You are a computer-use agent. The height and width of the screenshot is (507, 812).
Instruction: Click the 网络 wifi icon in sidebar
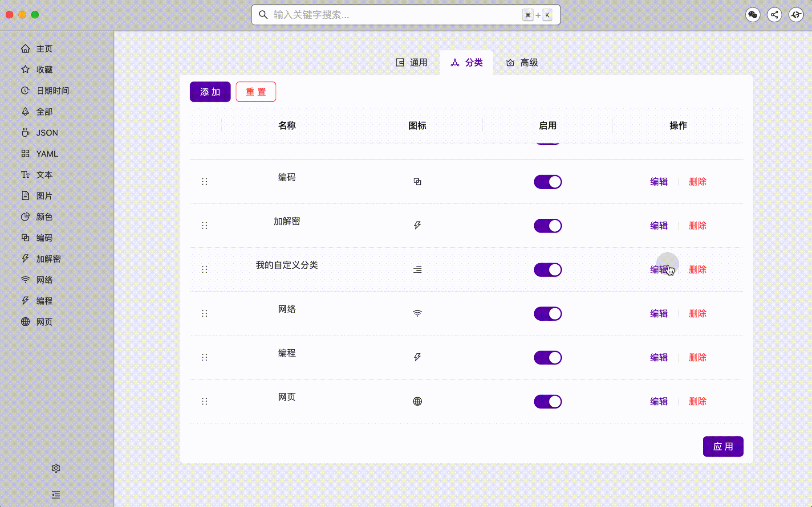click(x=25, y=280)
